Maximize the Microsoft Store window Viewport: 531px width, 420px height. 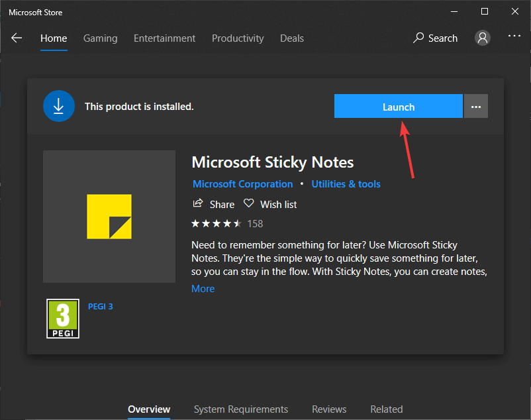tap(485, 11)
